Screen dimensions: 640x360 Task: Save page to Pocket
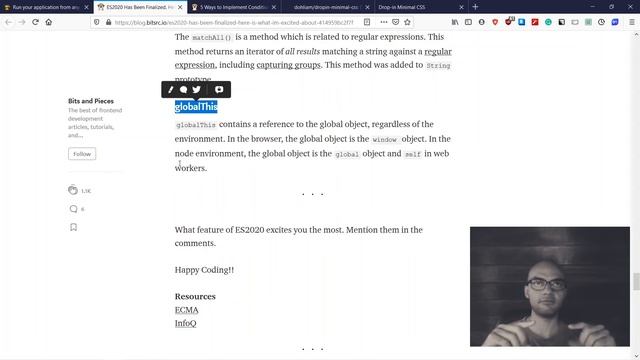click(396, 22)
